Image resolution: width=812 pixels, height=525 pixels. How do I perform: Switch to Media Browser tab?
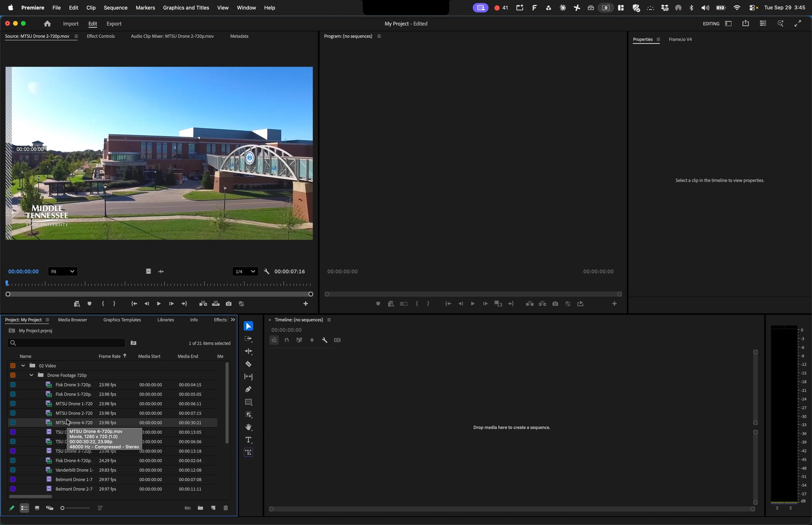[72, 320]
